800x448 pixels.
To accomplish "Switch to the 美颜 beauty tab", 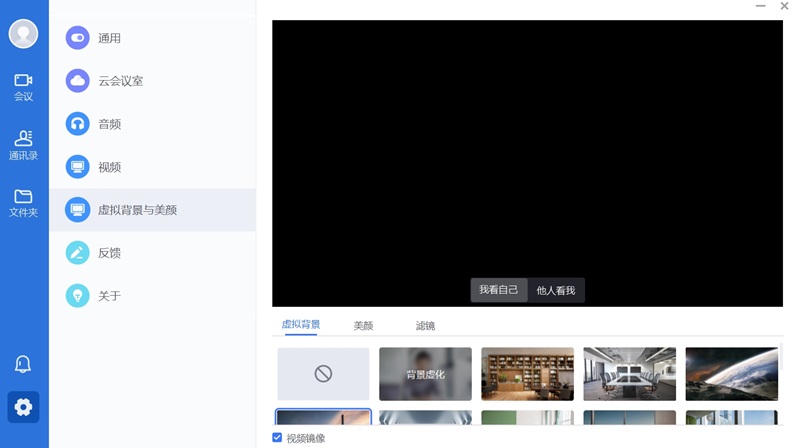I will click(363, 326).
